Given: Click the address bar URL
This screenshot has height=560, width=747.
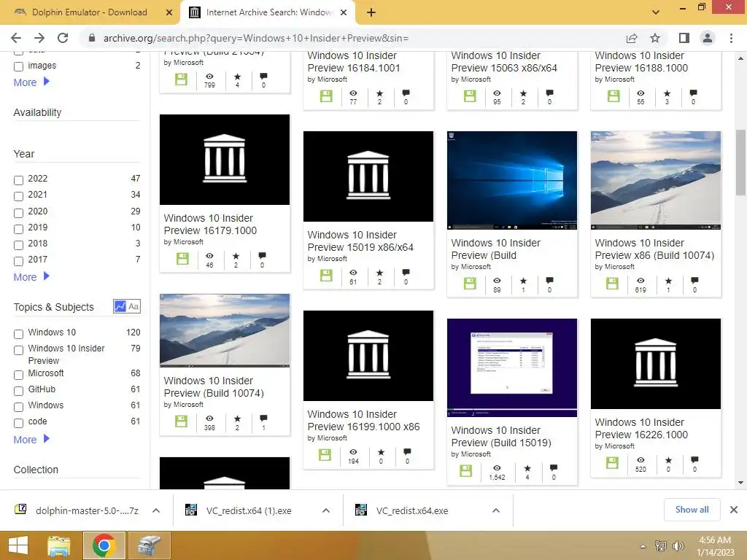Looking at the screenshot, I should [256, 38].
